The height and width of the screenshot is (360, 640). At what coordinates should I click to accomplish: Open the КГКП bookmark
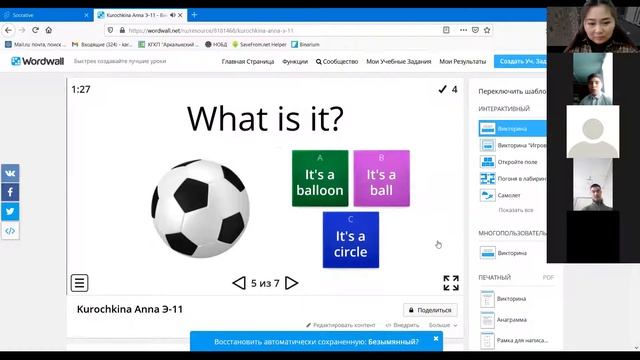(169, 44)
